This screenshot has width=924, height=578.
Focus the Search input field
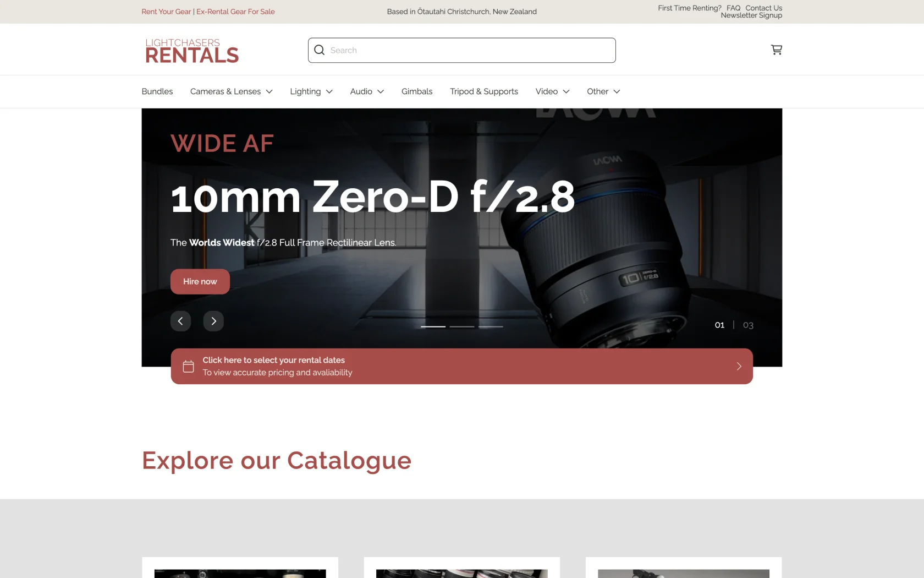462,50
